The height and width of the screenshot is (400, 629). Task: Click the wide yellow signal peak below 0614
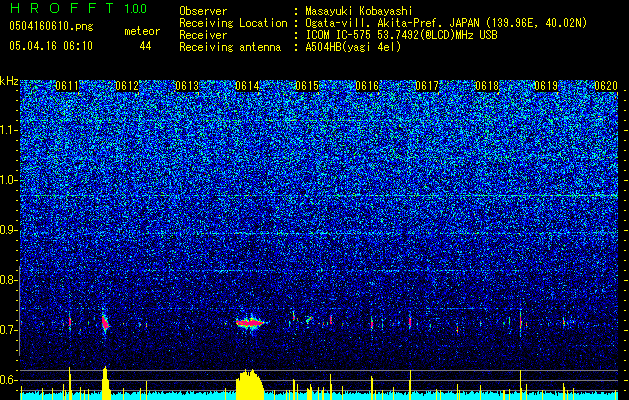[250, 384]
